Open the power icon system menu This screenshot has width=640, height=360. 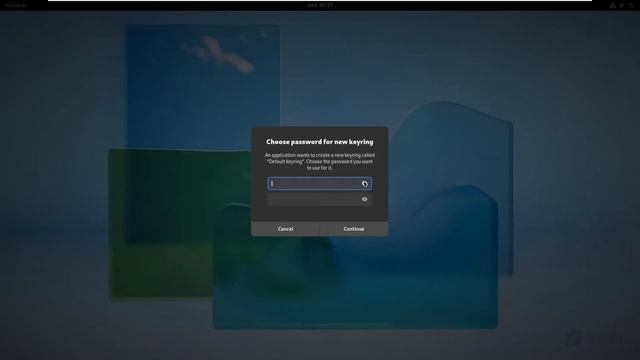click(x=631, y=5)
